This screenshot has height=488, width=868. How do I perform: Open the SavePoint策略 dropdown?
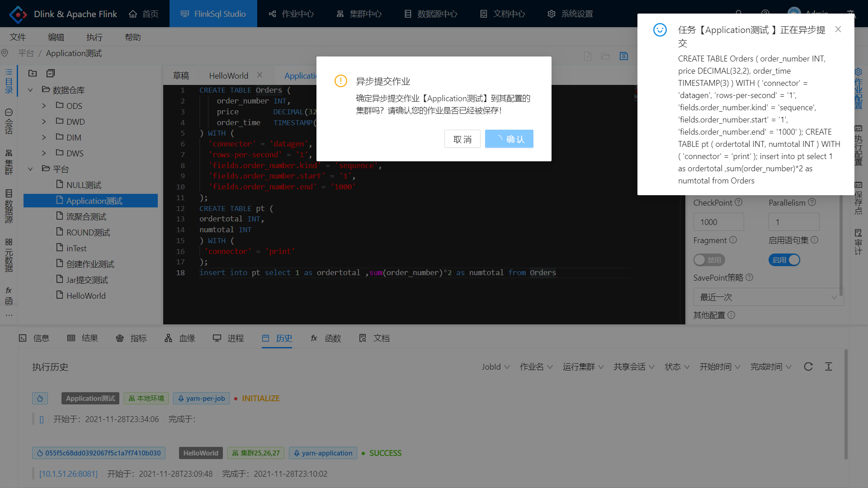coord(766,296)
